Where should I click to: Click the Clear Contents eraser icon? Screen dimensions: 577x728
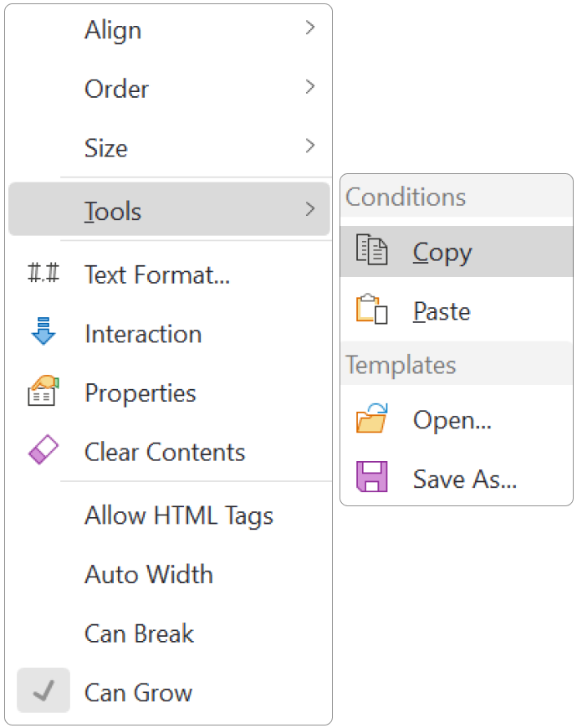pyautogui.click(x=43, y=452)
